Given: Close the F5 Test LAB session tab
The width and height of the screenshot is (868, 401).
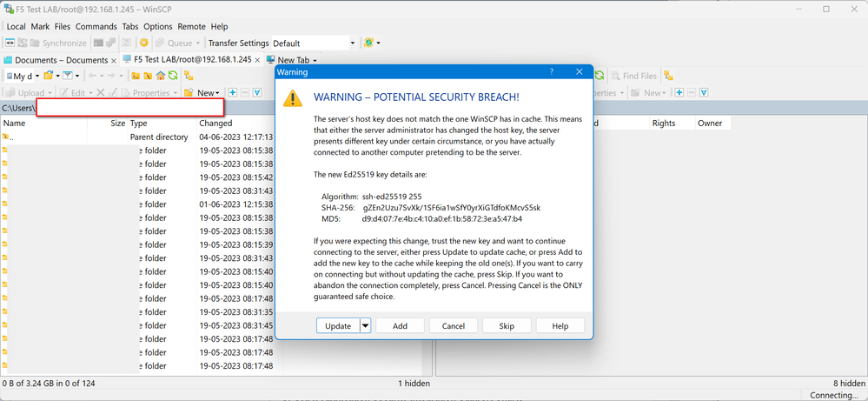Looking at the screenshot, I should pyautogui.click(x=257, y=60).
